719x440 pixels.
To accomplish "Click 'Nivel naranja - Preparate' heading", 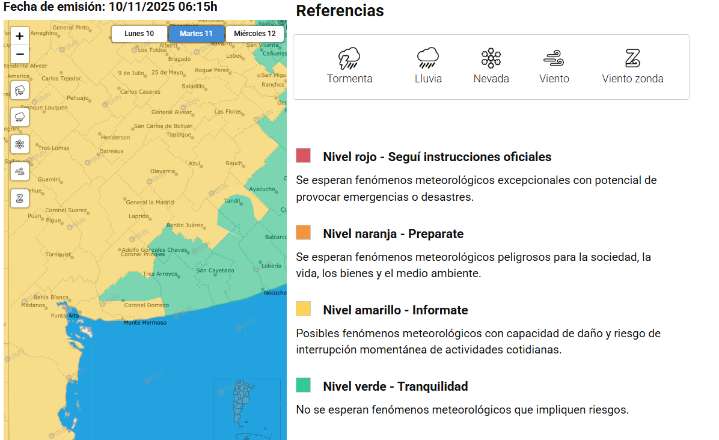I will 393,234.
